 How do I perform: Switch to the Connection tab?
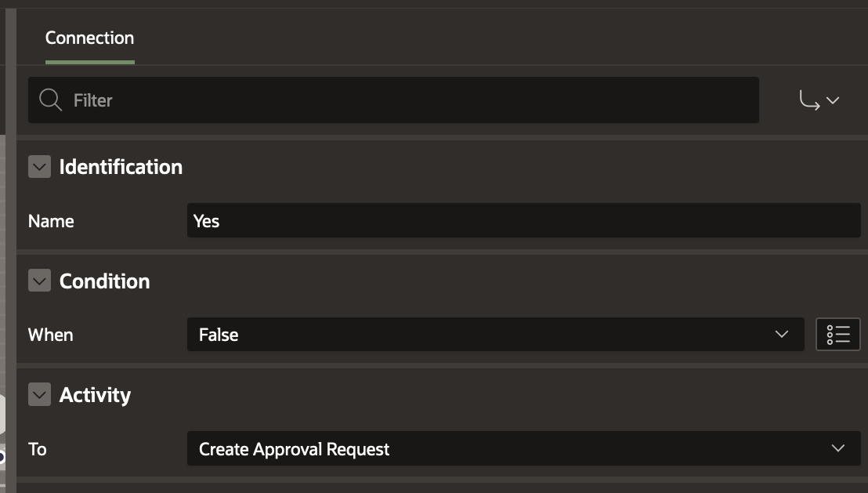coord(89,38)
